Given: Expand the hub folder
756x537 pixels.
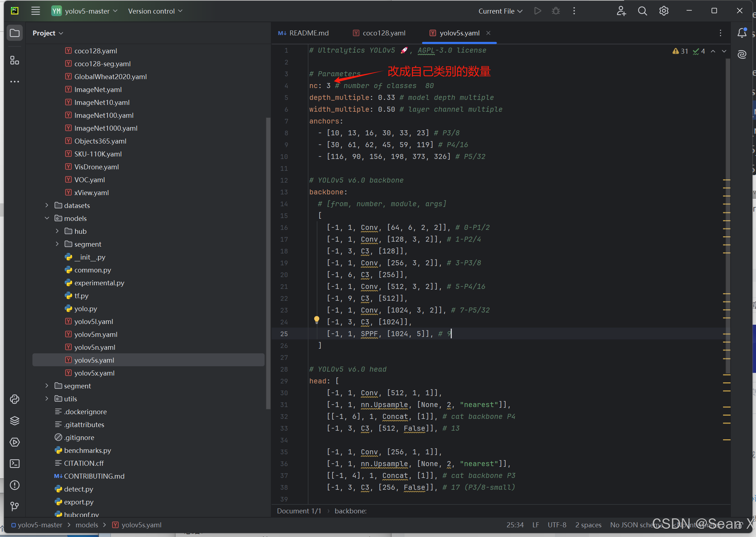Looking at the screenshot, I should [x=57, y=231].
